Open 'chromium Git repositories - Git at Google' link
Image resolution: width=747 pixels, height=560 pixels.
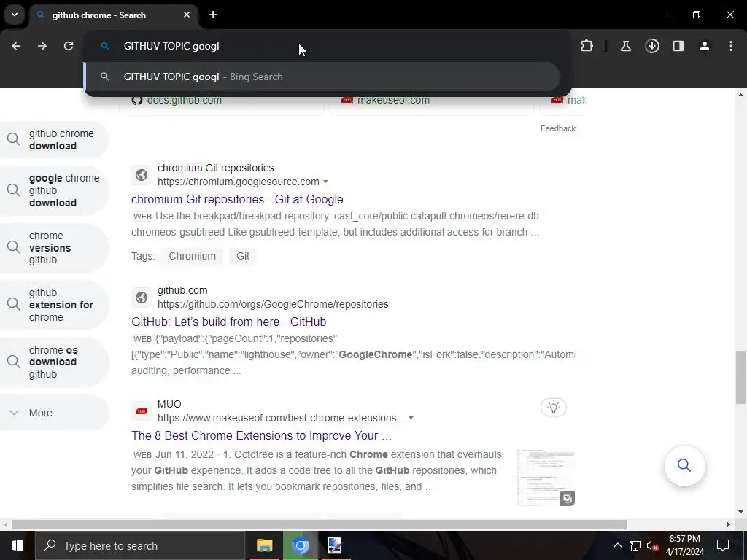[237, 199]
